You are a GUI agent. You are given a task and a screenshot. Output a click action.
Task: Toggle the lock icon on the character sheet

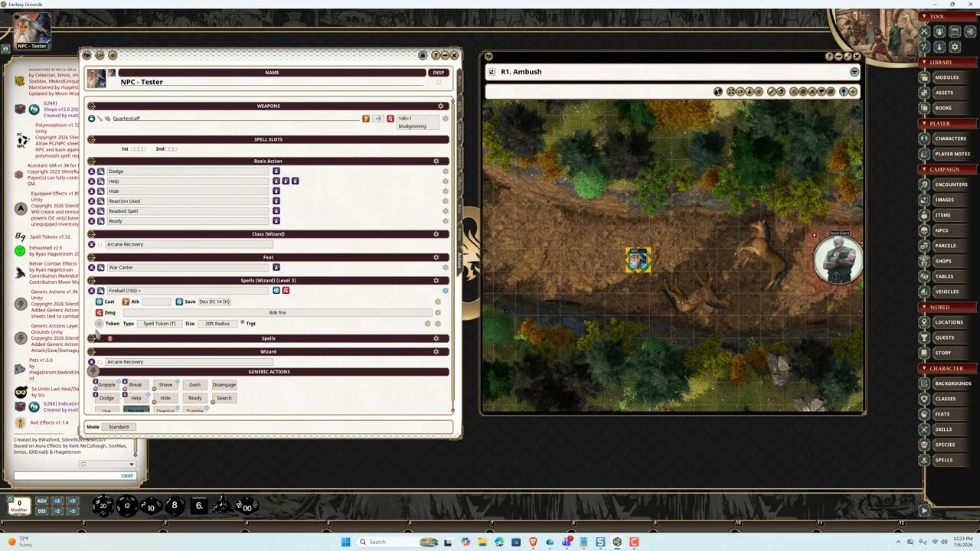click(423, 55)
